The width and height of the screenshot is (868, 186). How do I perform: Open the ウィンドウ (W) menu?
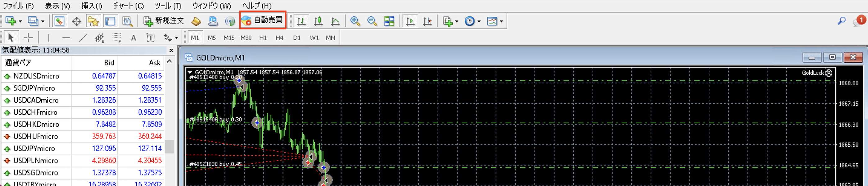click(212, 6)
